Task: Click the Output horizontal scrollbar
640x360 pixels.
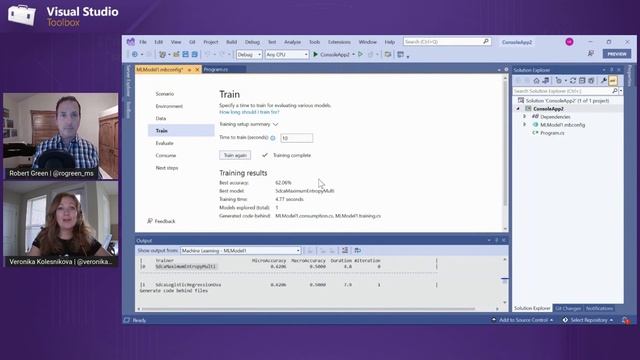Action: point(308,309)
